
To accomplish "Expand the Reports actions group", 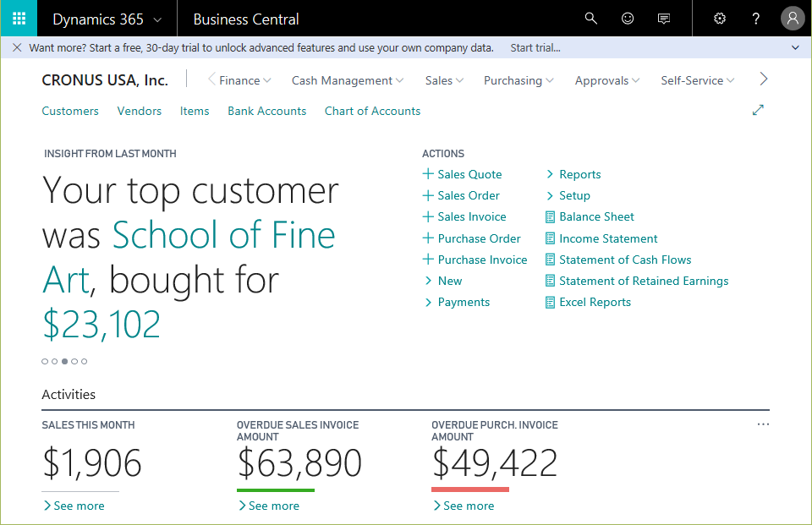I will coord(573,174).
